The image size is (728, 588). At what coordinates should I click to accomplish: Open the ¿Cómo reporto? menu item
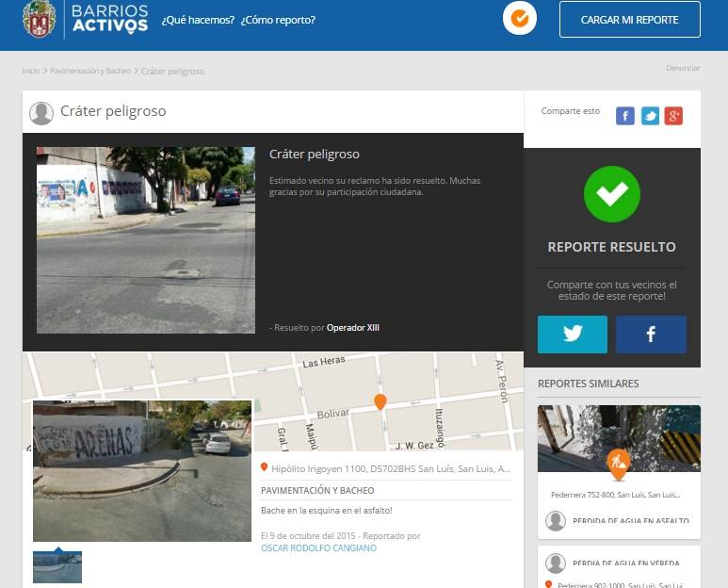(x=278, y=20)
